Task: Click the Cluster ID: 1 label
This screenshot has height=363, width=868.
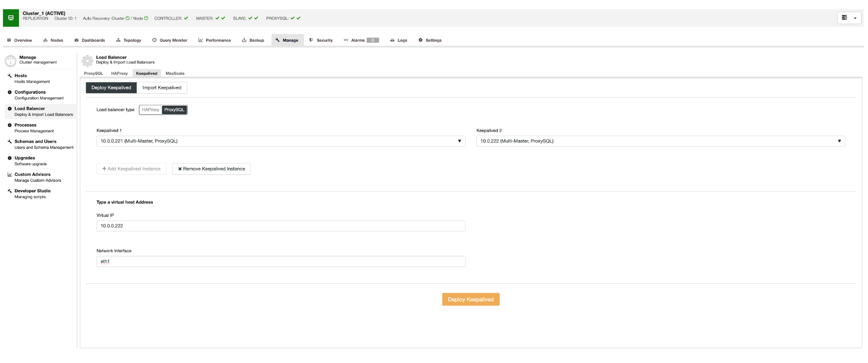Action: click(65, 18)
